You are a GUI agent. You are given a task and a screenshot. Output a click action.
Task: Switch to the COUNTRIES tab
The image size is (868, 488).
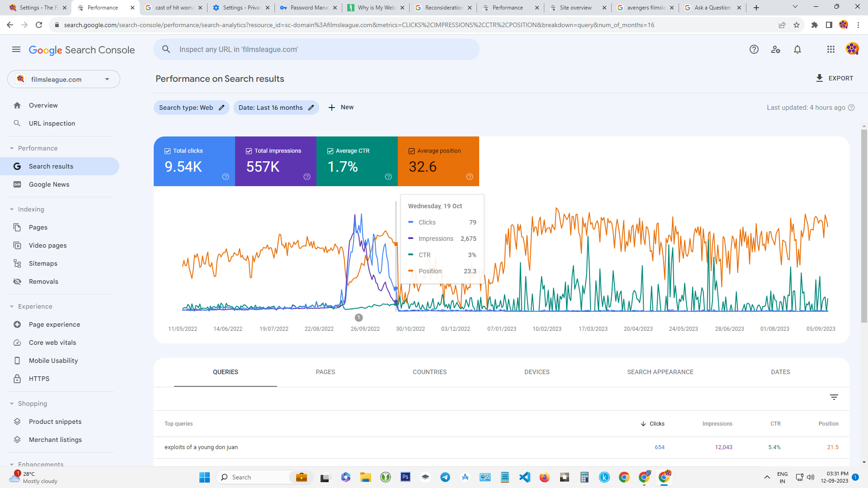point(429,372)
